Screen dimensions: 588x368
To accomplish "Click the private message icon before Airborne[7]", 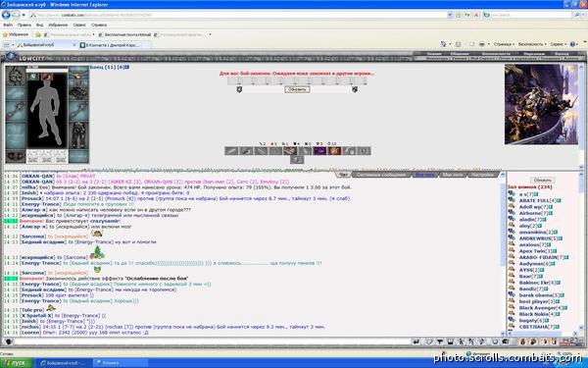I will click(x=512, y=213).
